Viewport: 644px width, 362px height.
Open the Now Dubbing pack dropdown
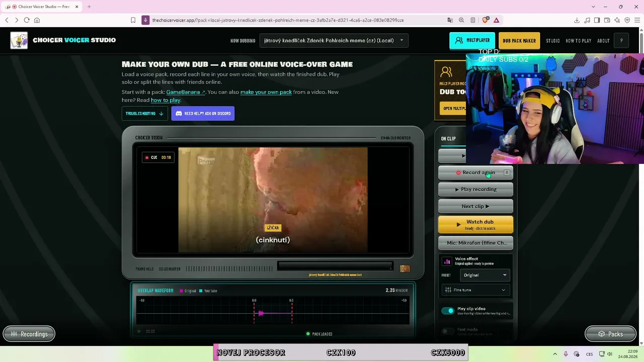(334, 41)
